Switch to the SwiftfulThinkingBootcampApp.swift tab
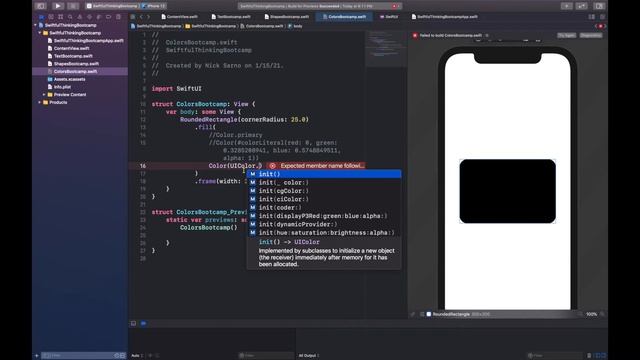640x360 pixels. (444, 17)
